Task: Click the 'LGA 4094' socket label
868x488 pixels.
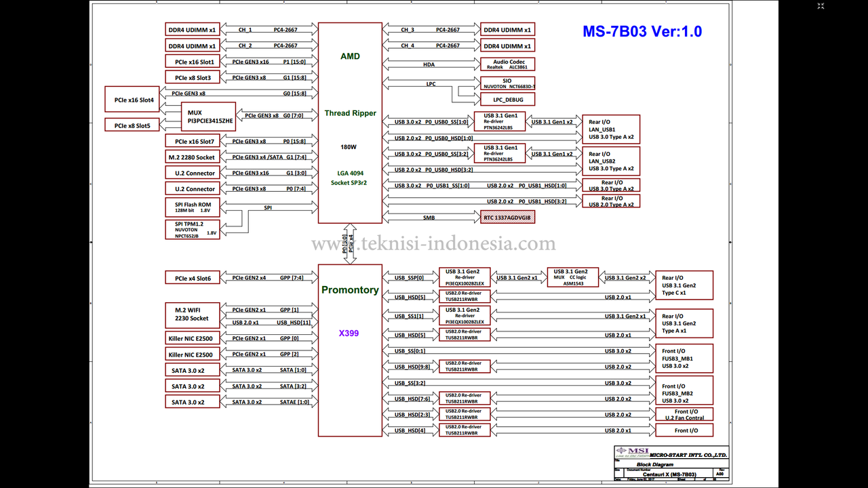Action: 350,174
